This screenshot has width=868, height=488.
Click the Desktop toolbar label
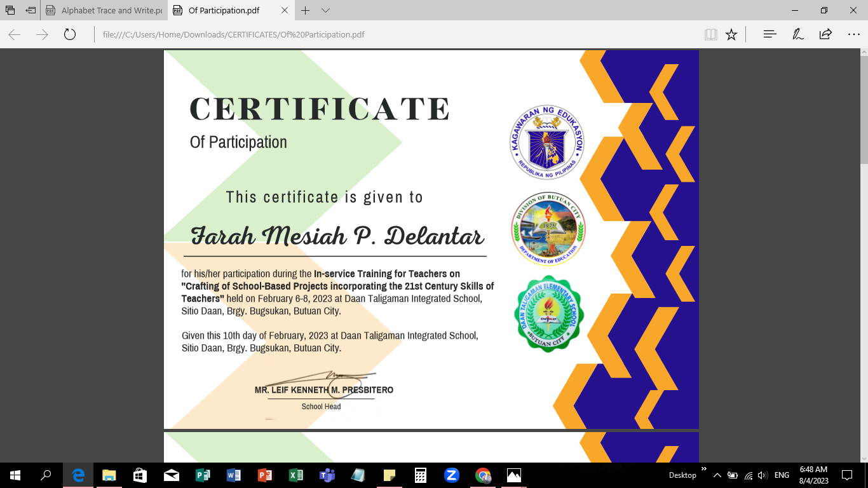click(x=682, y=475)
